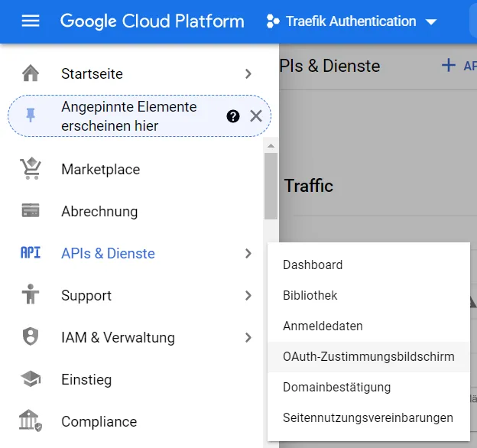477x448 pixels.
Task: Open the Traefik Authentication project selector
Action: [352, 21]
